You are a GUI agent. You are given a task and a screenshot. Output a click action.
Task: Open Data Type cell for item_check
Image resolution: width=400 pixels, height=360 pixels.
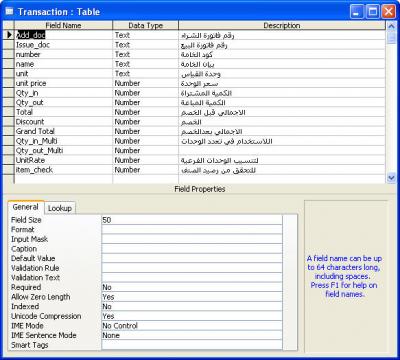pos(146,170)
